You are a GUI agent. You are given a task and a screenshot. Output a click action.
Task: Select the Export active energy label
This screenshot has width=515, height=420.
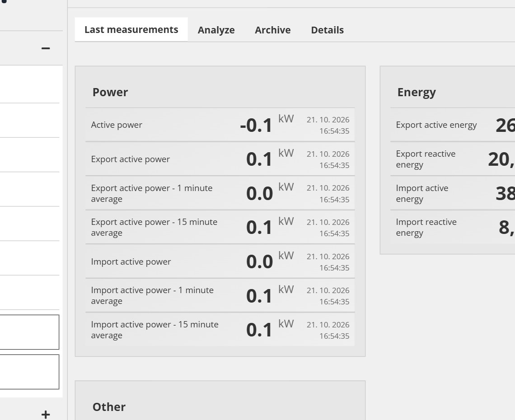click(x=436, y=125)
